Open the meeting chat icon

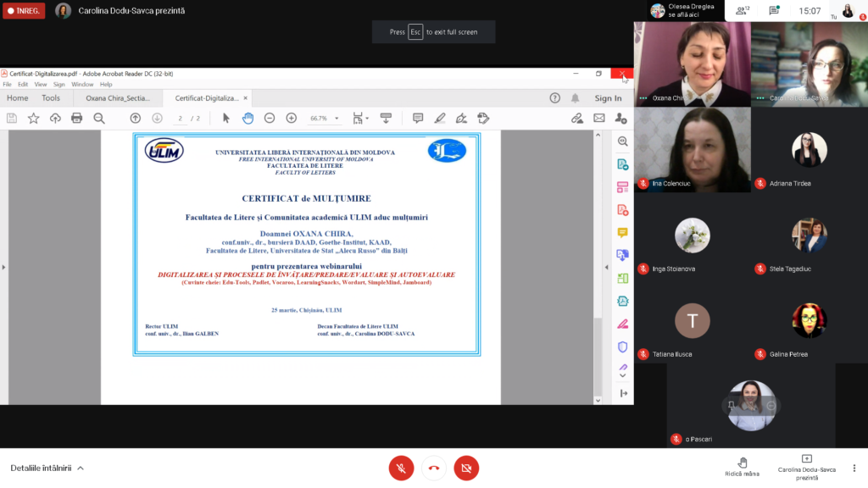pyautogui.click(x=773, y=11)
